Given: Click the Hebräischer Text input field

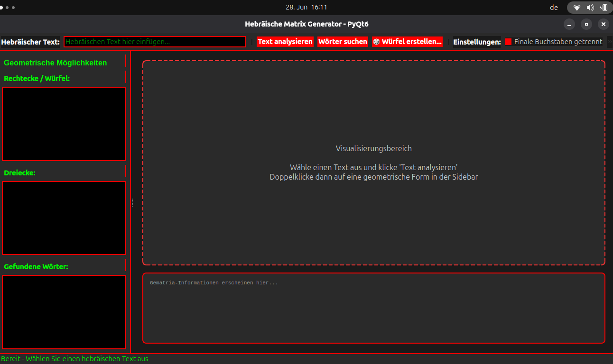Looking at the screenshot, I should pos(155,42).
